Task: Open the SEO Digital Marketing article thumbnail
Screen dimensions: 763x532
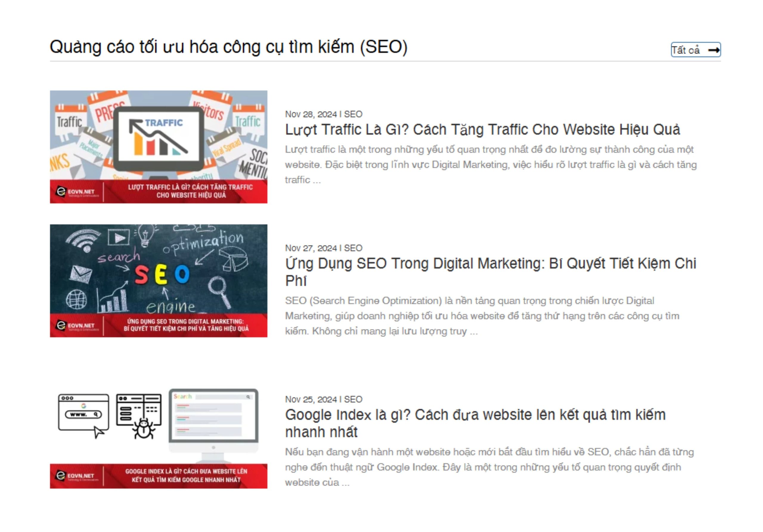Action: coord(159,281)
